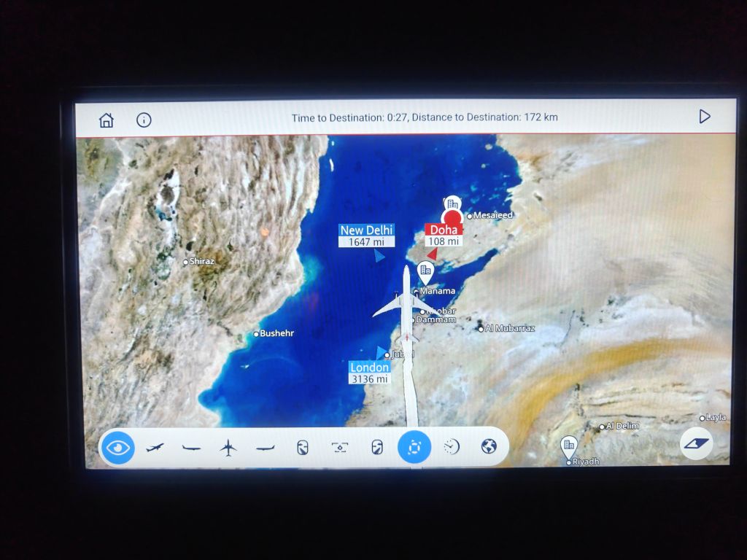The height and width of the screenshot is (560, 747).
Task: Tap the London 3136 mi label
Action: click(370, 373)
